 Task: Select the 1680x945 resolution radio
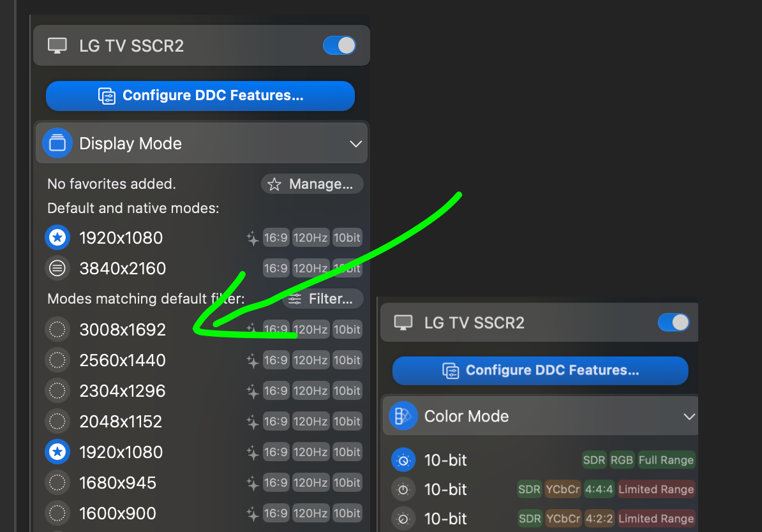pos(57,482)
